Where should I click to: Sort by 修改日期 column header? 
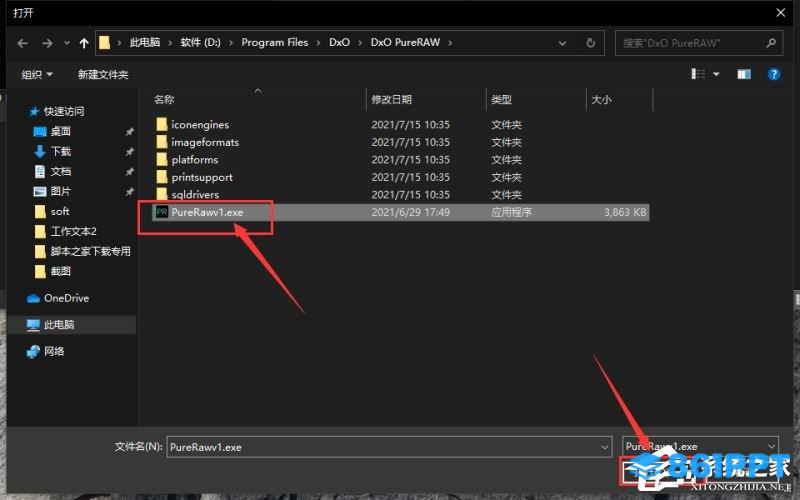[392, 99]
